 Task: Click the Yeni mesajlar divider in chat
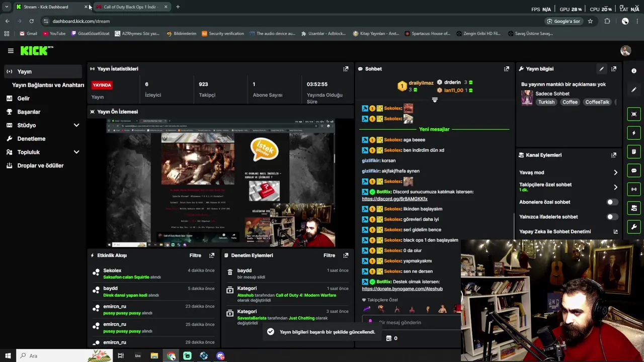(x=434, y=129)
